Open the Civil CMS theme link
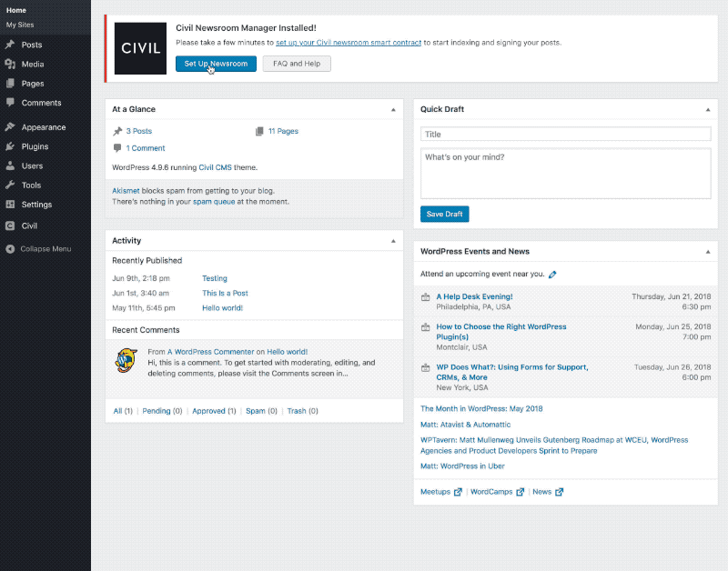The image size is (728, 571). click(215, 167)
